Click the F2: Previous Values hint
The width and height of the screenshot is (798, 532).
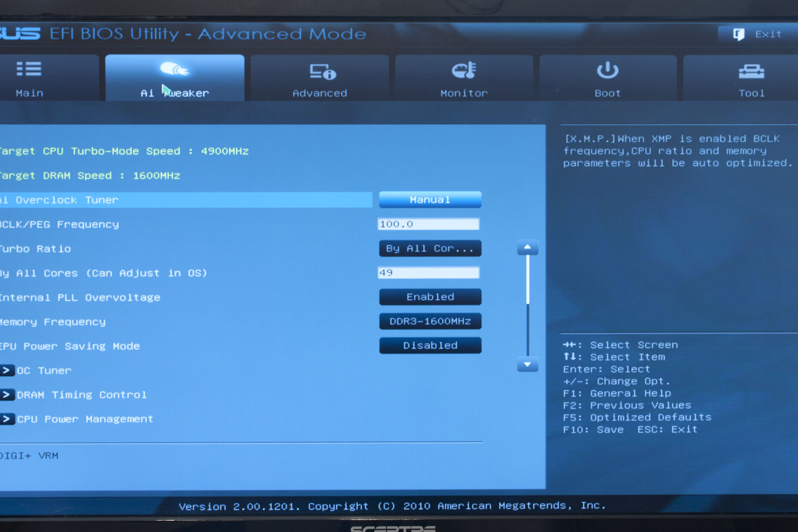pos(627,405)
